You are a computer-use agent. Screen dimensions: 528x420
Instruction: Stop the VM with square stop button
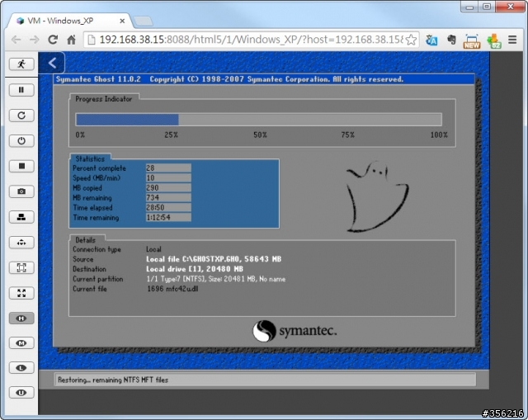pyautogui.click(x=21, y=166)
